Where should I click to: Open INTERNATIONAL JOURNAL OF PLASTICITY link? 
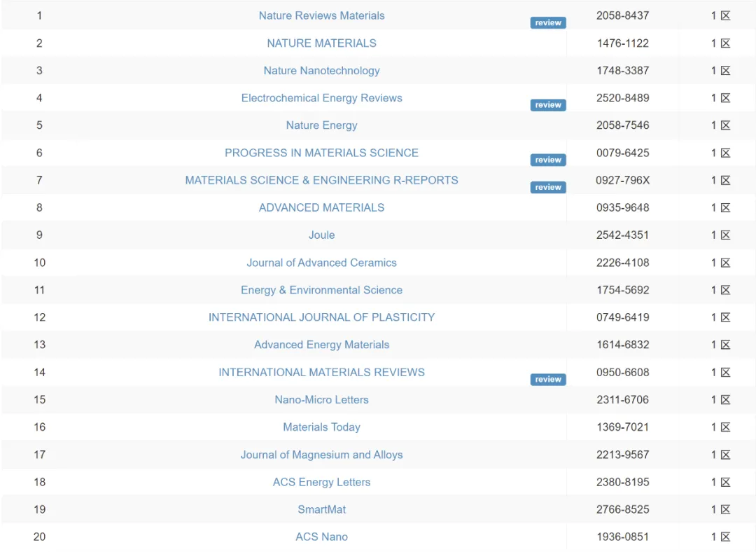(321, 317)
